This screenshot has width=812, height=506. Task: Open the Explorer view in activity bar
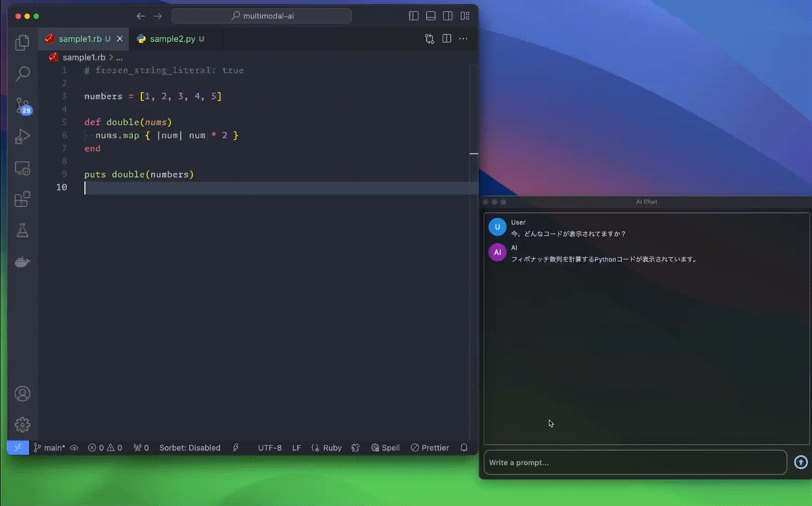click(22, 42)
